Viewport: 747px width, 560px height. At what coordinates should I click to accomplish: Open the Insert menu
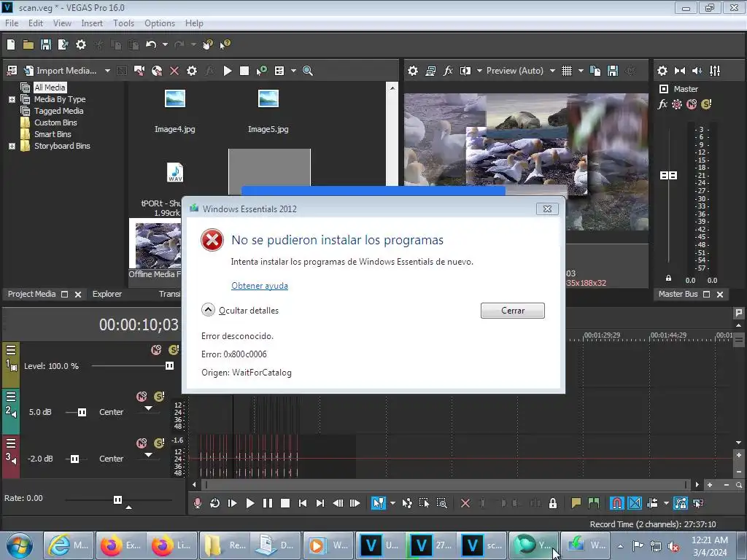92,23
